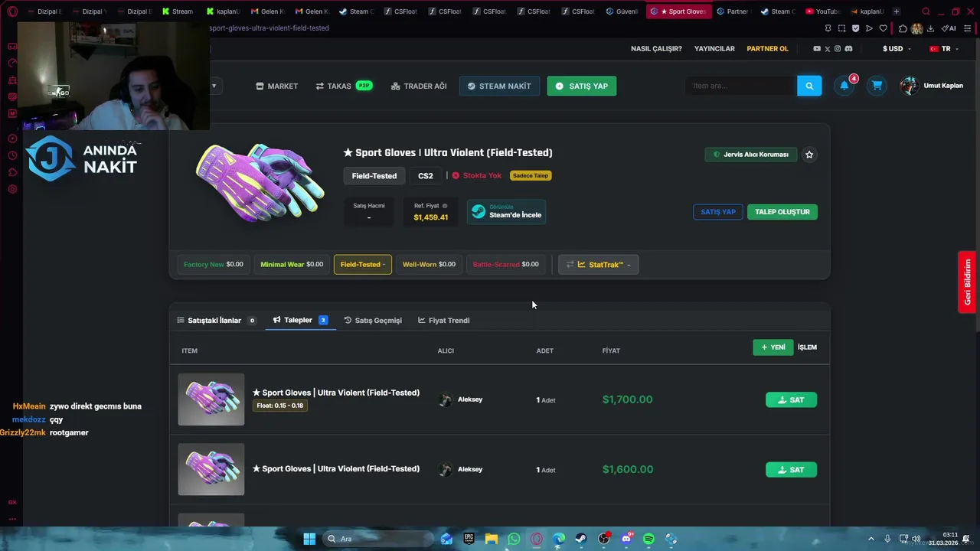
Task: Open the site's Discord social icon
Action: [x=848, y=49]
